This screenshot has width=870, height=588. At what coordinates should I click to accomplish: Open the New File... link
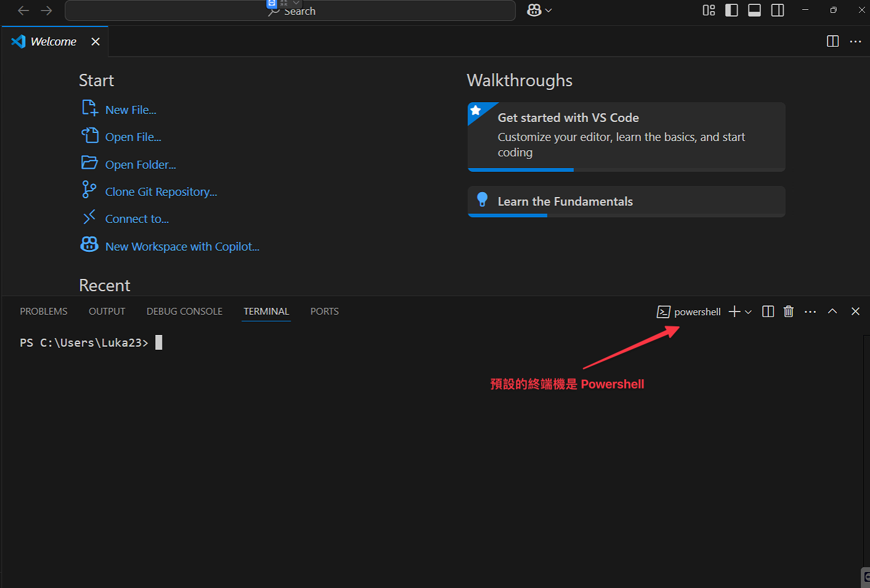(131, 110)
